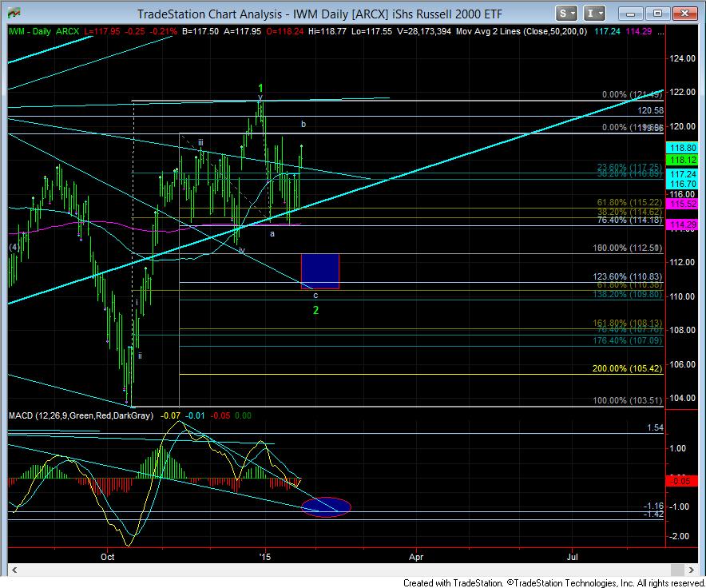Click the high value 'Hi=118.77'

tap(327, 31)
